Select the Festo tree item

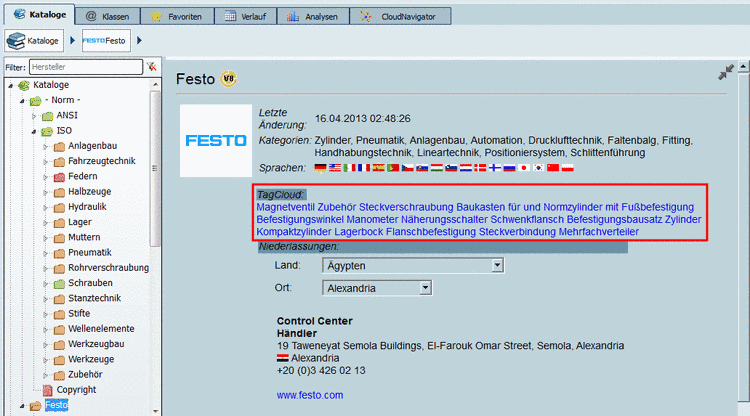56,405
